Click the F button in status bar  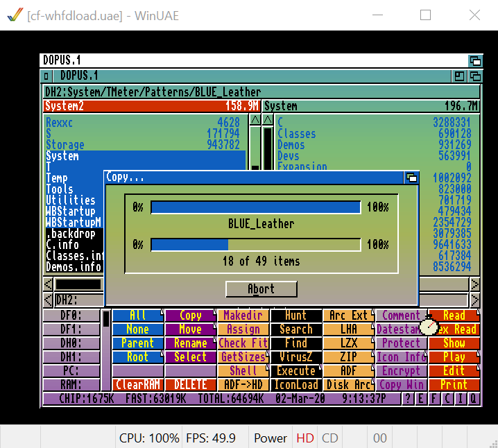(434, 399)
